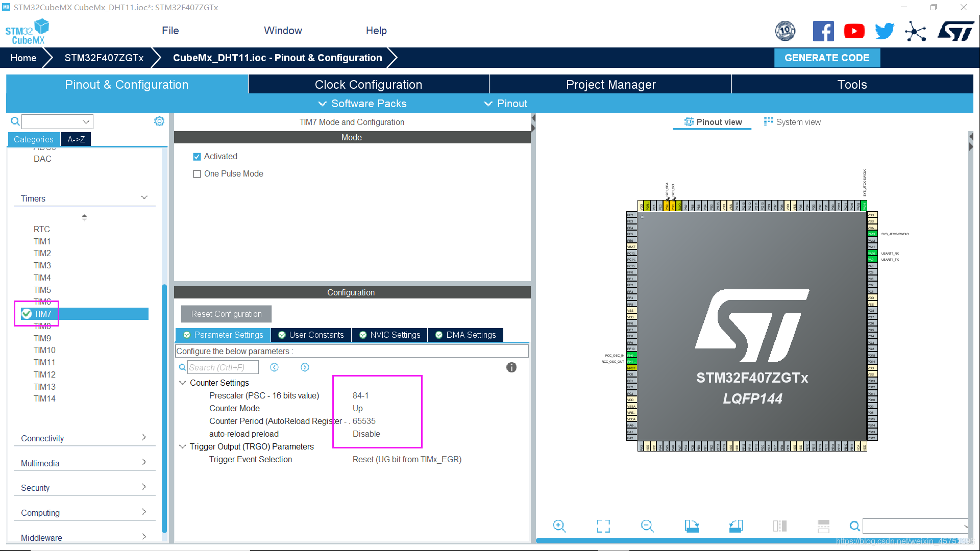Select RTC in the timers list
Viewport: 980px width, 551px height.
pos(42,229)
